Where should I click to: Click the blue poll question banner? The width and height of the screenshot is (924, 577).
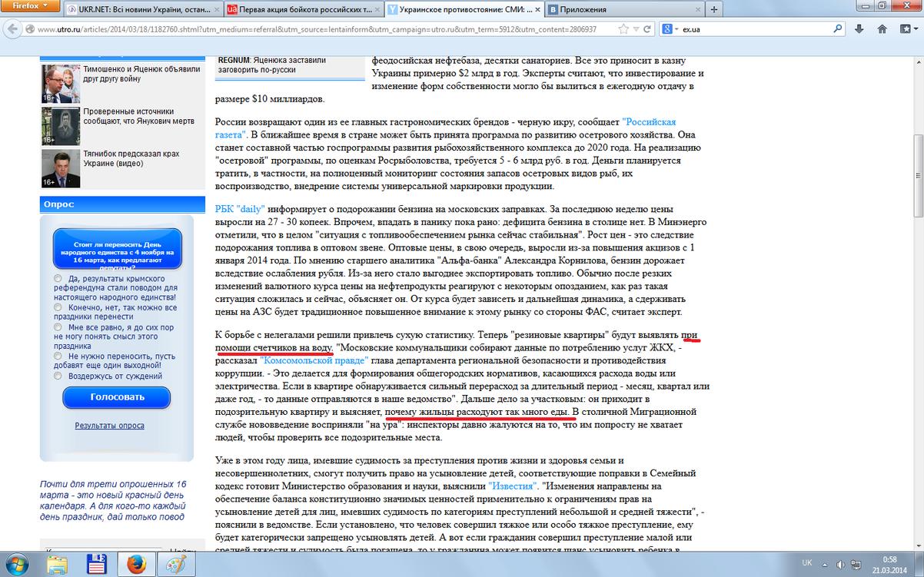tap(117, 247)
